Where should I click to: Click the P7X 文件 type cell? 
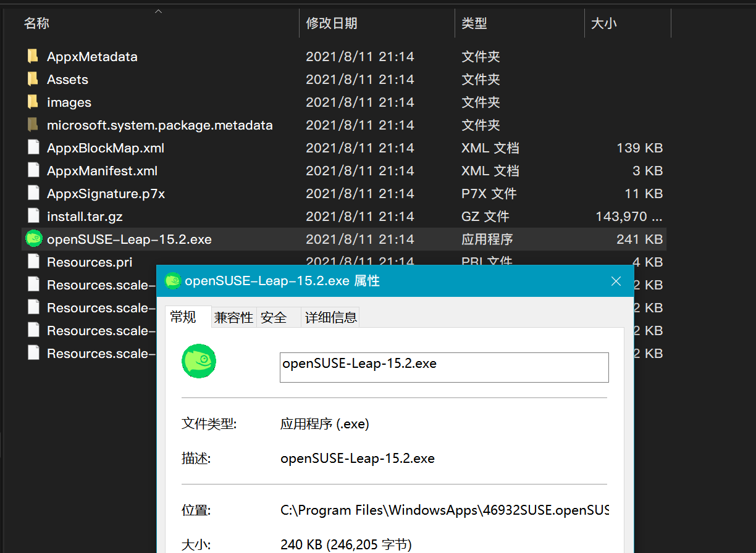click(x=489, y=194)
